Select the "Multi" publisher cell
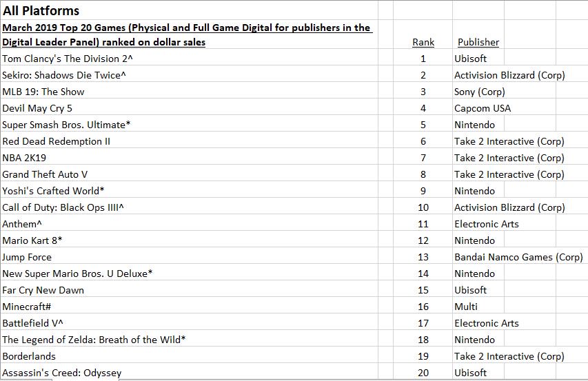This screenshot has height=381, width=588. click(x=466, y=307)
